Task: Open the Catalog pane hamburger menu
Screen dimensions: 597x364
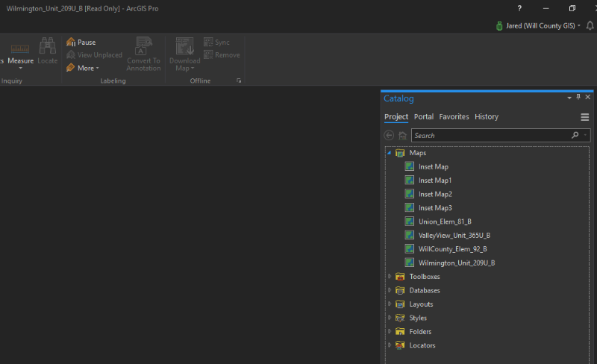Action: pos(585,117)
